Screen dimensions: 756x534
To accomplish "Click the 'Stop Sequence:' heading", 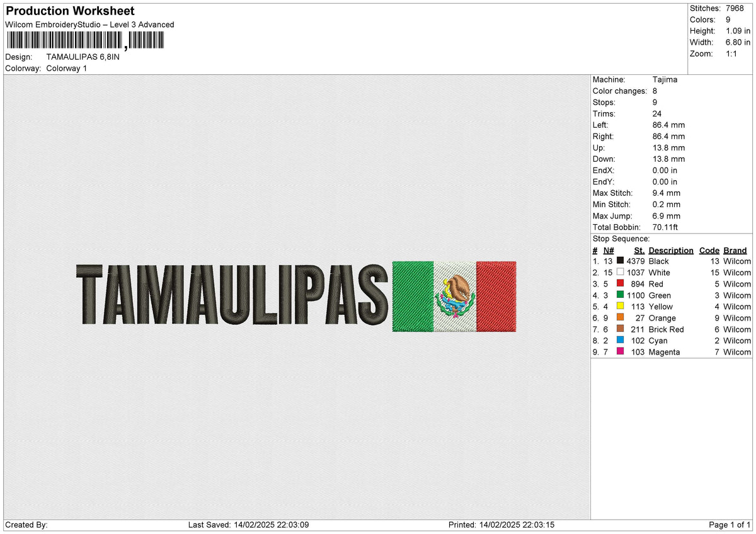I will click(621, 239).
